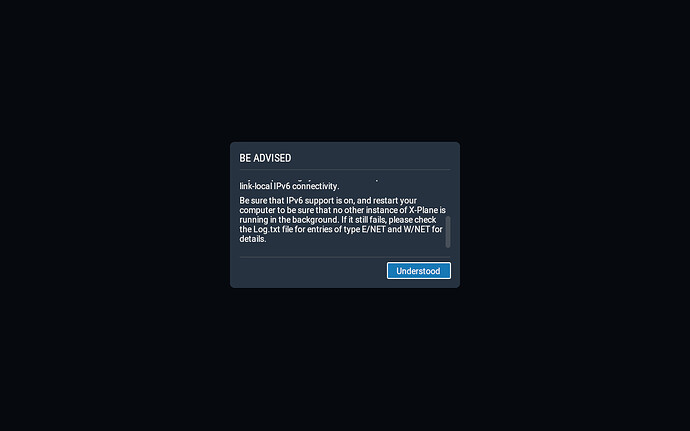Image resolution: width=690 pixels, height=431 pixels.
Task: Click the 'link-local IPv6 connectivity' text line
Action: point(289,186)
